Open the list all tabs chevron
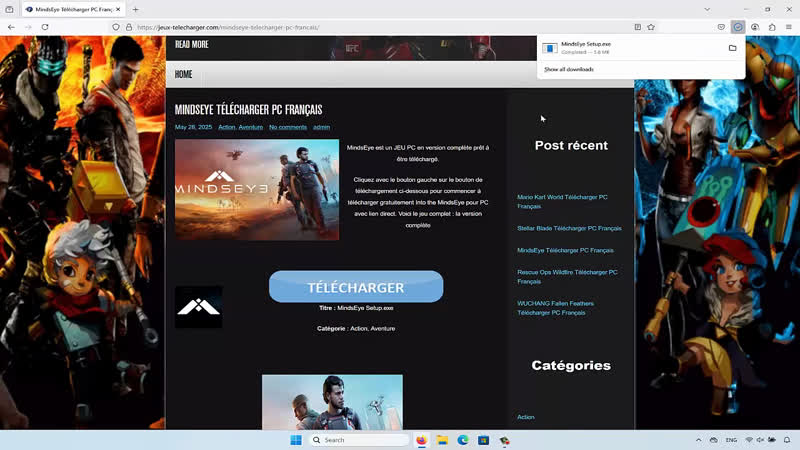This screenshot has width=800, height=450. click(707, 9)
